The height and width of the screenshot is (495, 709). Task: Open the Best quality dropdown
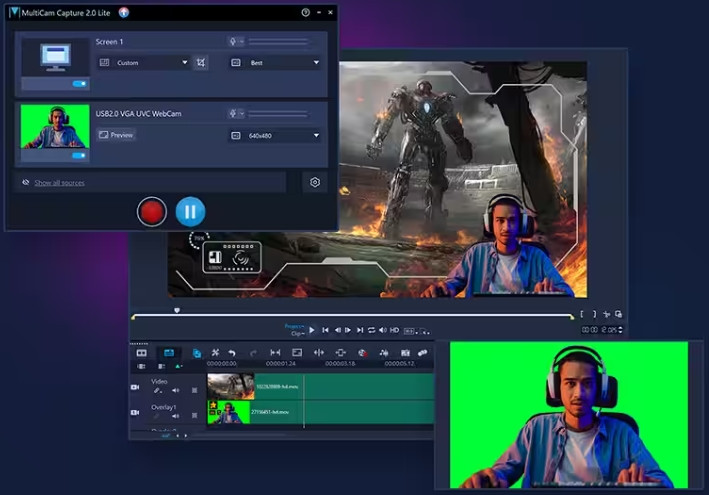tap(274, 62)
